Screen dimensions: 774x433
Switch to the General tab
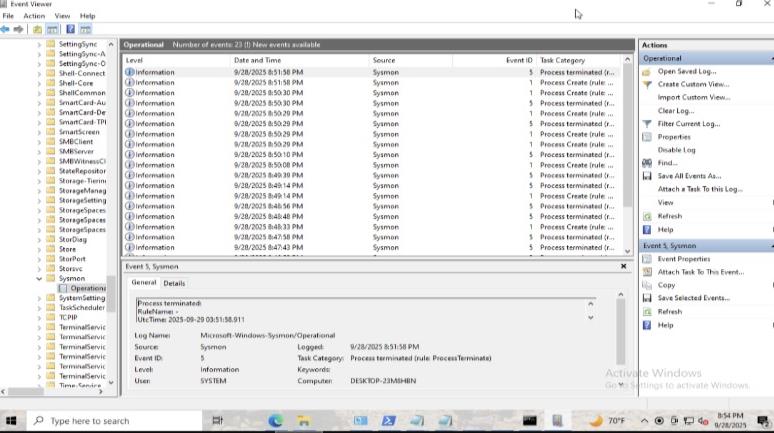(144, 283)
